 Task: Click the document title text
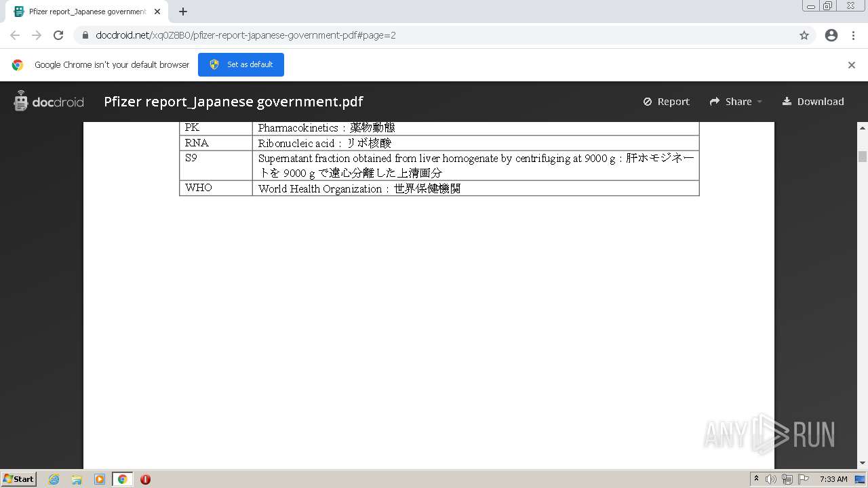click(233, 102)
